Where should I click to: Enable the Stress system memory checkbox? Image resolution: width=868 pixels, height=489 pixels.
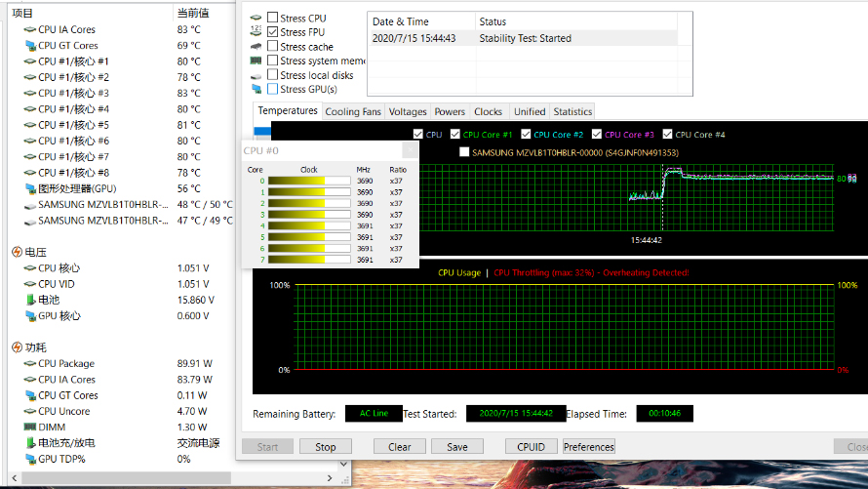[x=272, y=60]
